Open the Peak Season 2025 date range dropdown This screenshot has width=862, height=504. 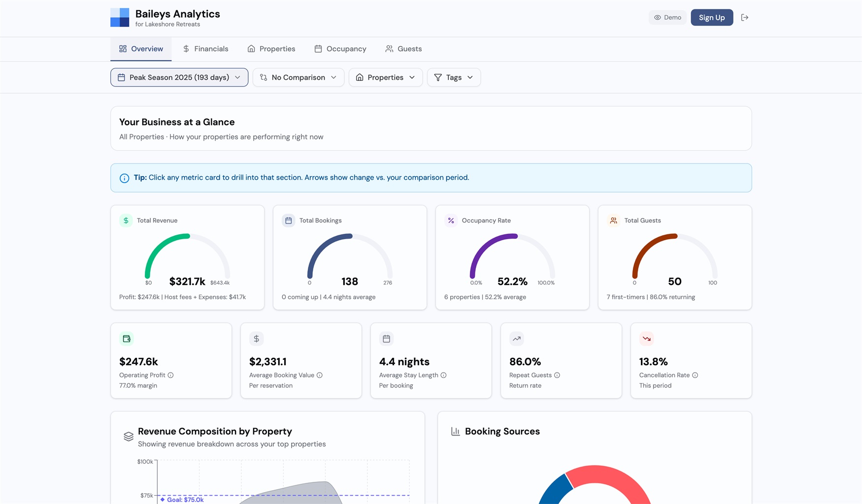(x=179, y=77)
